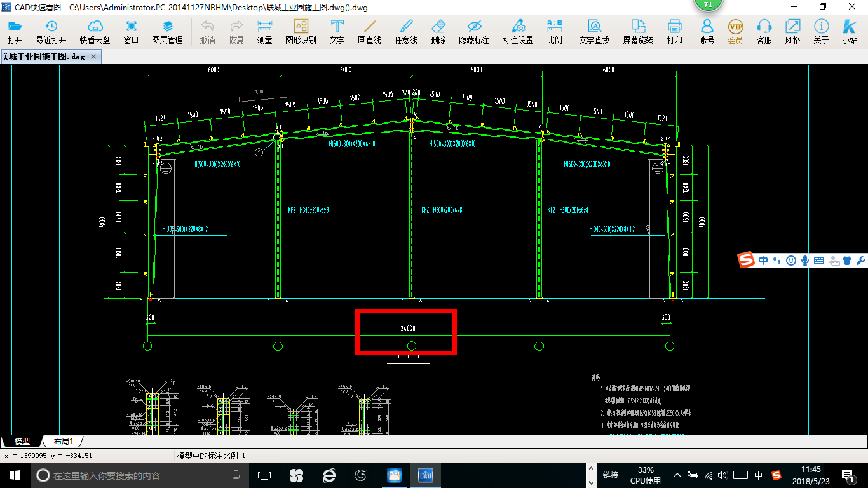Open the 关于 about info icon

[821, 31]
